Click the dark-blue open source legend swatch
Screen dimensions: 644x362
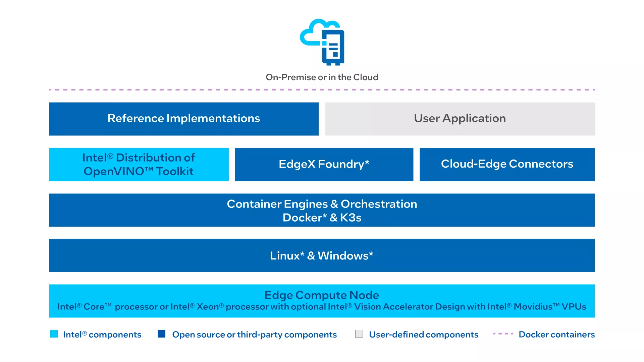(x=162, y=334)
